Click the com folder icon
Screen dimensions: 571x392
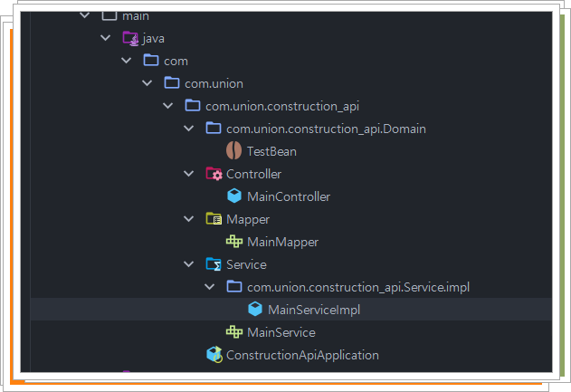pos(151,60)
